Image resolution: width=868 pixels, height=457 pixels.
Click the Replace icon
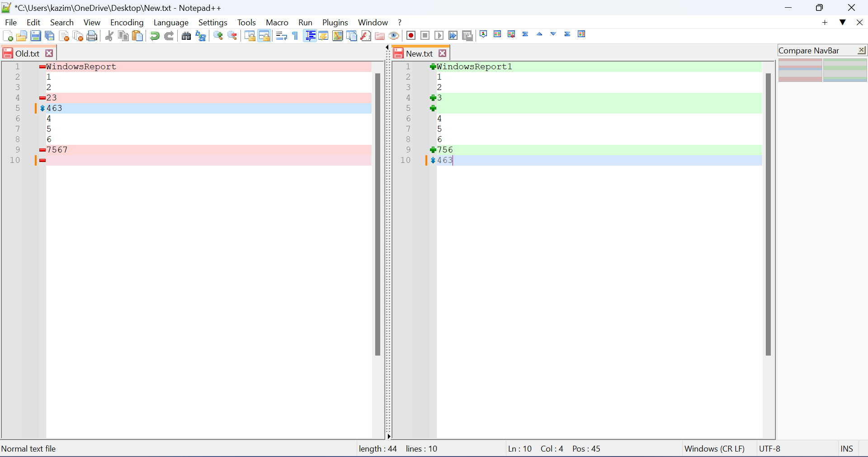click(200, 36)
